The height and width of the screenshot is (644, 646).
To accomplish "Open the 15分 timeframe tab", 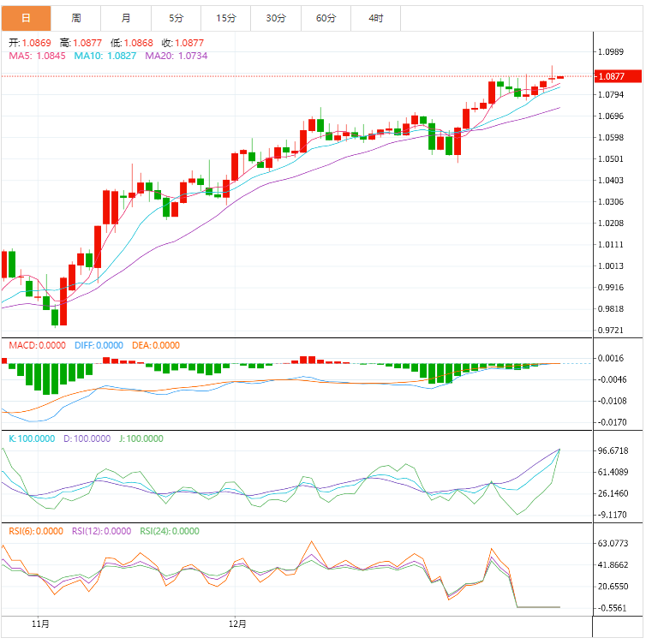I will tap(226, 18).
